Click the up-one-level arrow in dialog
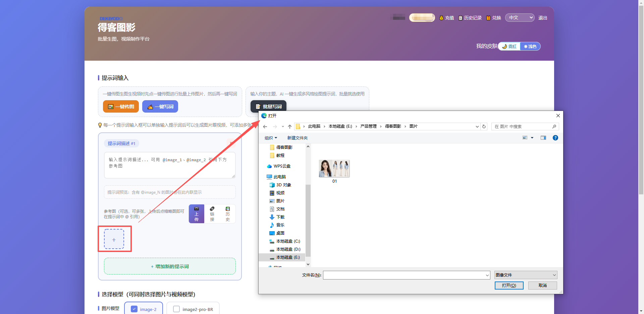This screenshot has width=644, height=314. [x=290, y=127]
